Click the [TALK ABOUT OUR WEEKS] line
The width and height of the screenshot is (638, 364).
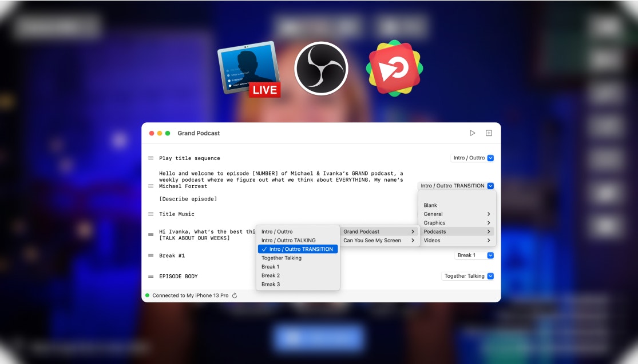(x=195, y=238)
